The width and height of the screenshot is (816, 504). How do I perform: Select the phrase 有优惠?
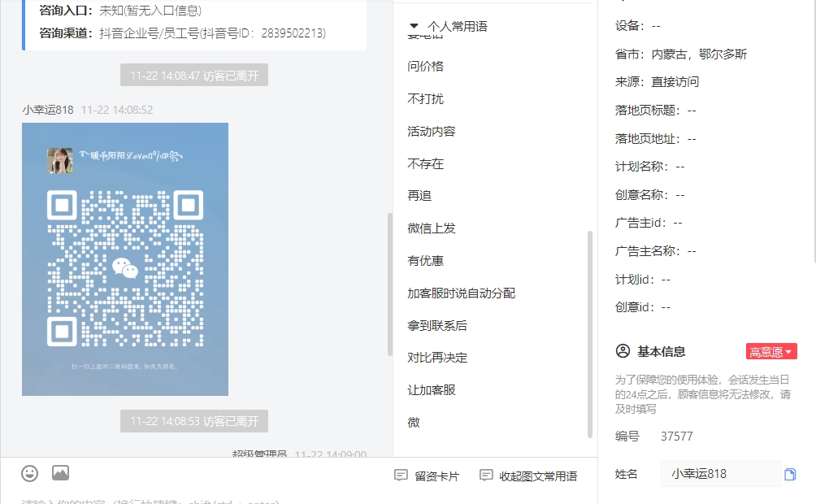coord(425,261)
